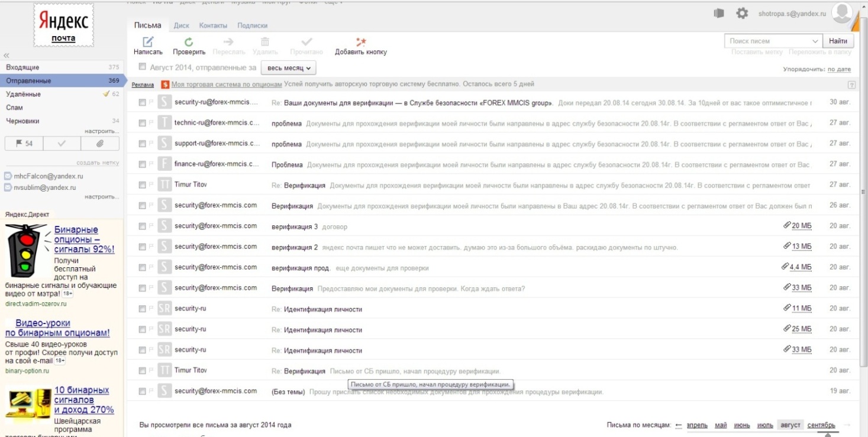Image resolution: width=868 pixels, height=437 pixels.
Task: Jump to май letters
Action: pos(721,425)
